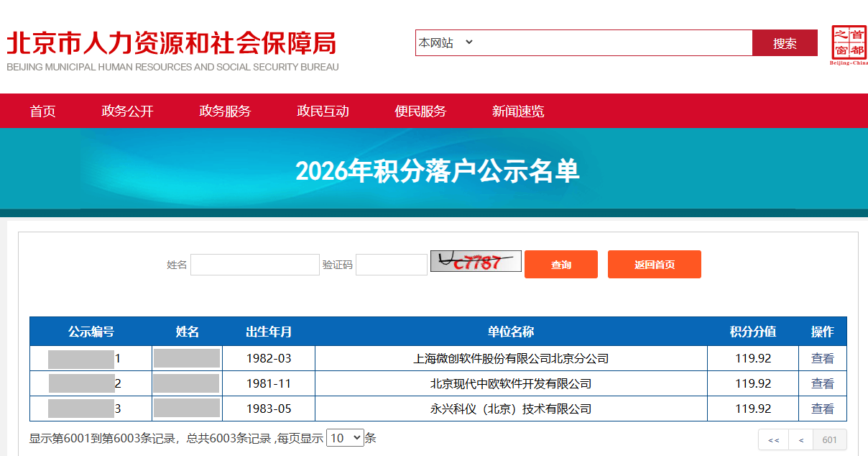Focus the 验证码 input field
Screen dimensions: 868x456
[x=392, y=265]
